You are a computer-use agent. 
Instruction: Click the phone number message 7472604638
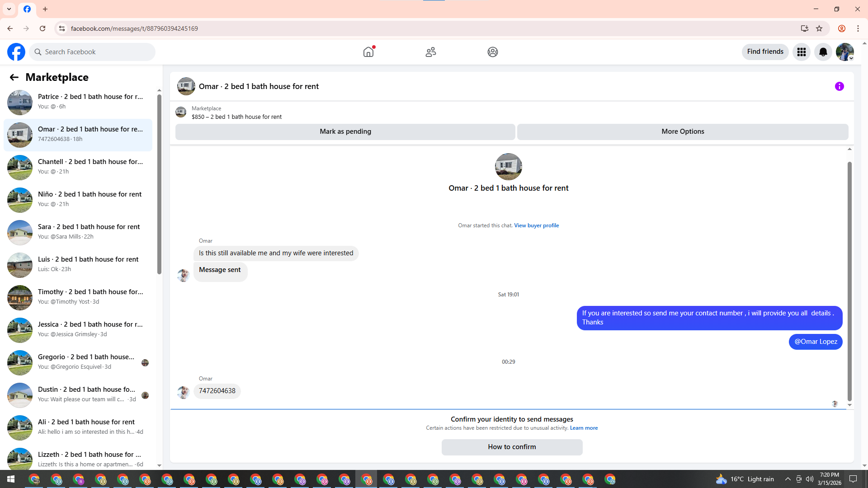217,391
